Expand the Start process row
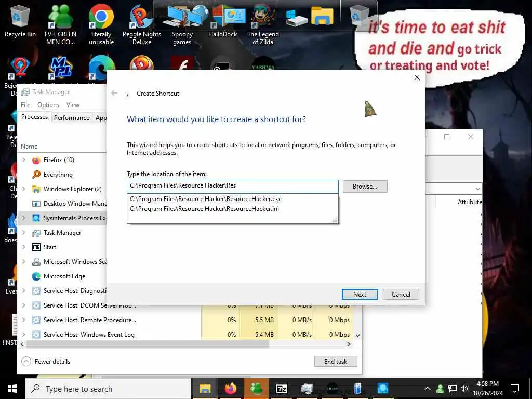 (23, 247)
